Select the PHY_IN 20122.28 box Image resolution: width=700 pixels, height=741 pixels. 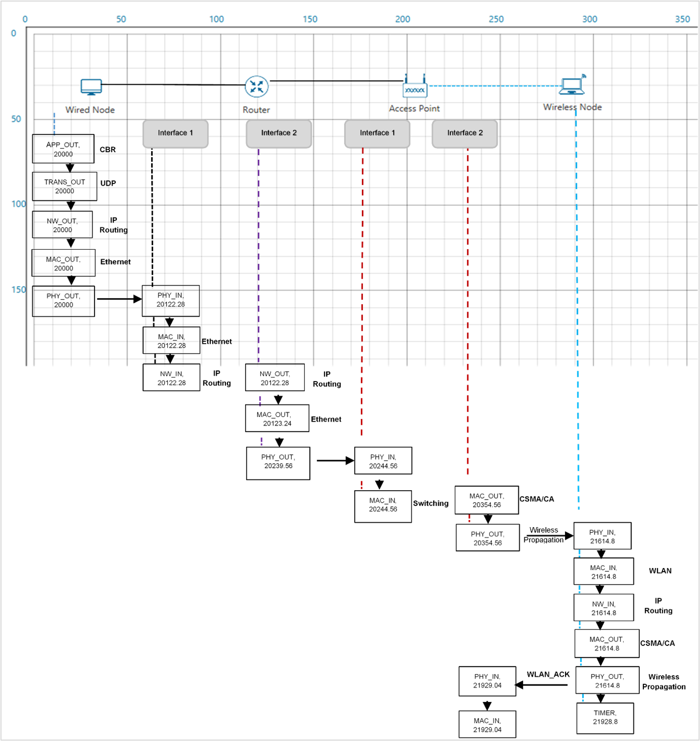click(x=171, y=300)
